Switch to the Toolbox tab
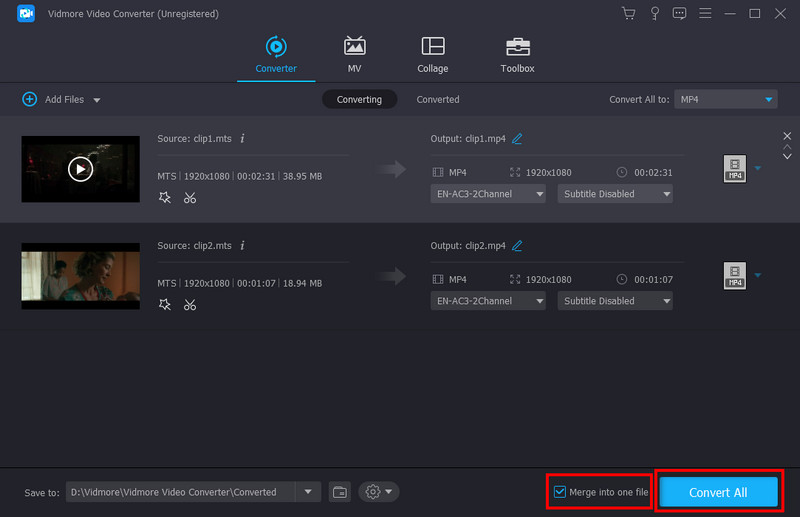This screenshot has width=800, height=517. pos(517,54)
